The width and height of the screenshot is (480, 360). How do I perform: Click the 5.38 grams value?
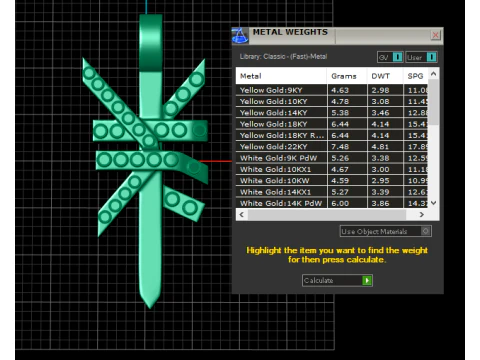point(340,113)
